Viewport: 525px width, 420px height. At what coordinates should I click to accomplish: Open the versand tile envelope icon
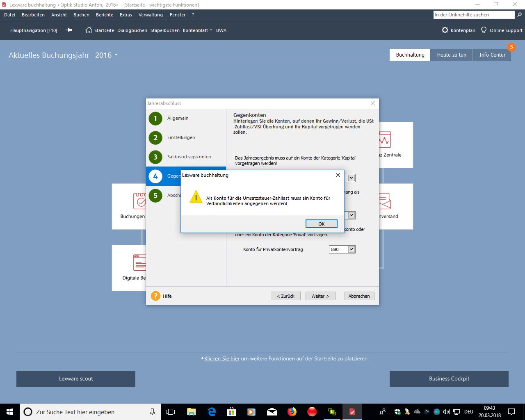tap(385, 201)
